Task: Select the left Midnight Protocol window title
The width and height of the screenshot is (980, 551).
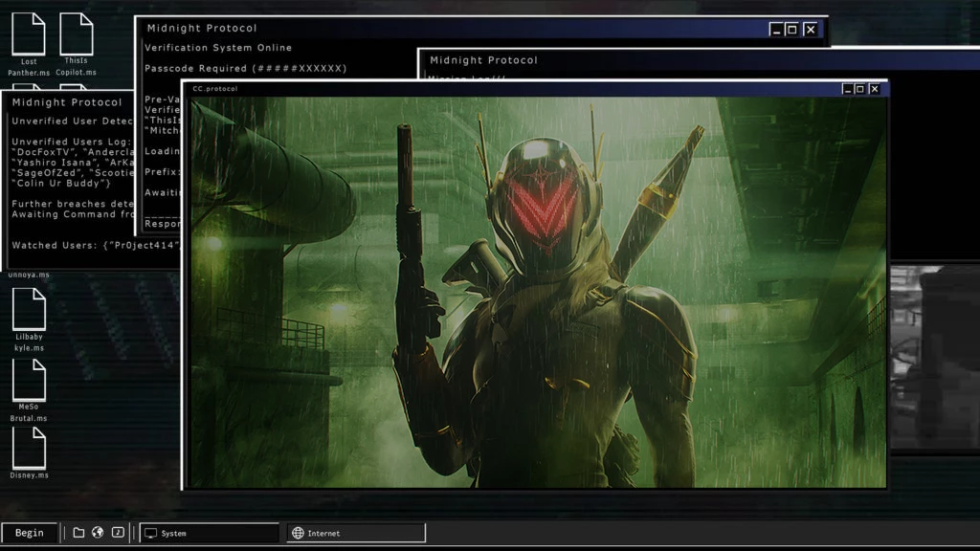Action: click(67, 102)
